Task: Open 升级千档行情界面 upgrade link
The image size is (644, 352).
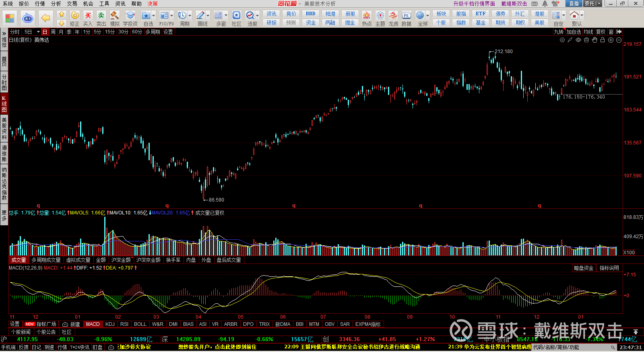Action: coord(474,4)
